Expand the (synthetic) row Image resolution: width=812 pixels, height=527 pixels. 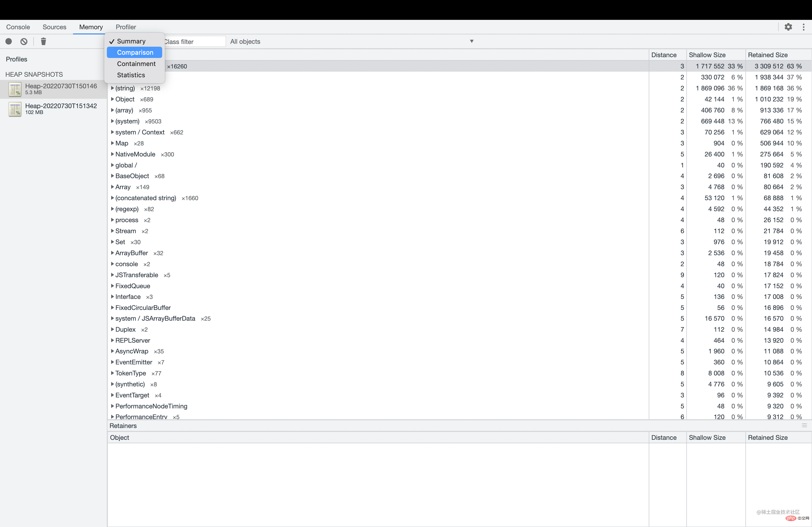tap(112, 384)
